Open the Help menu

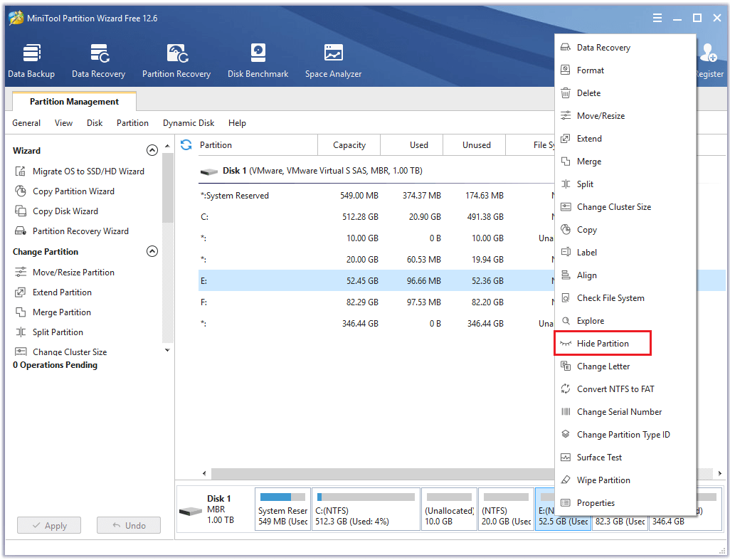click(237, 123)
